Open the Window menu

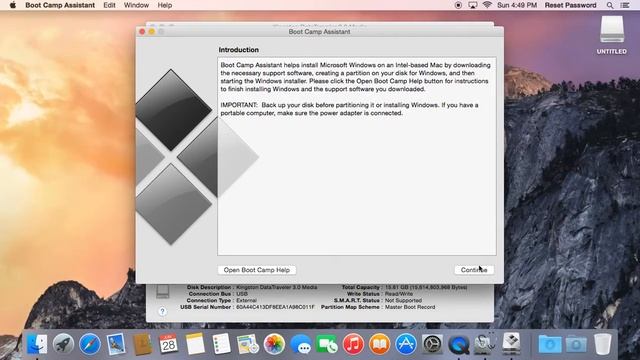coord(136,5)
